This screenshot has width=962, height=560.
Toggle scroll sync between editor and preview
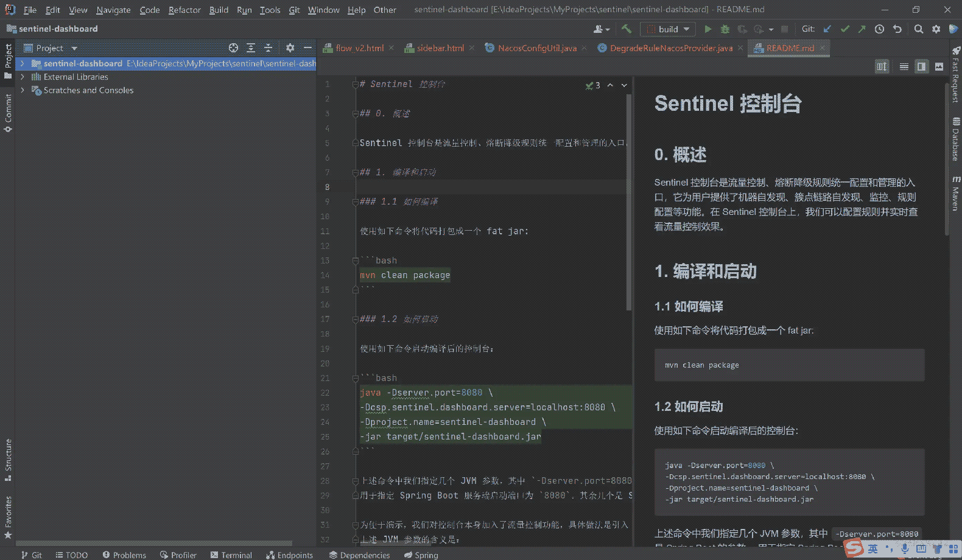[882, 66]
